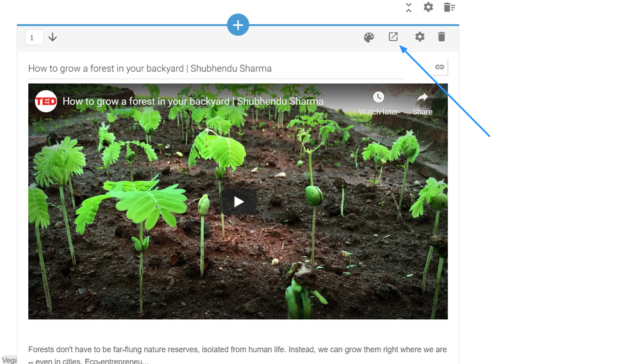Viewport: 628px width, 364px height.
Task: Click the Vega label at bottom left
Action: [x=9, y=360]
